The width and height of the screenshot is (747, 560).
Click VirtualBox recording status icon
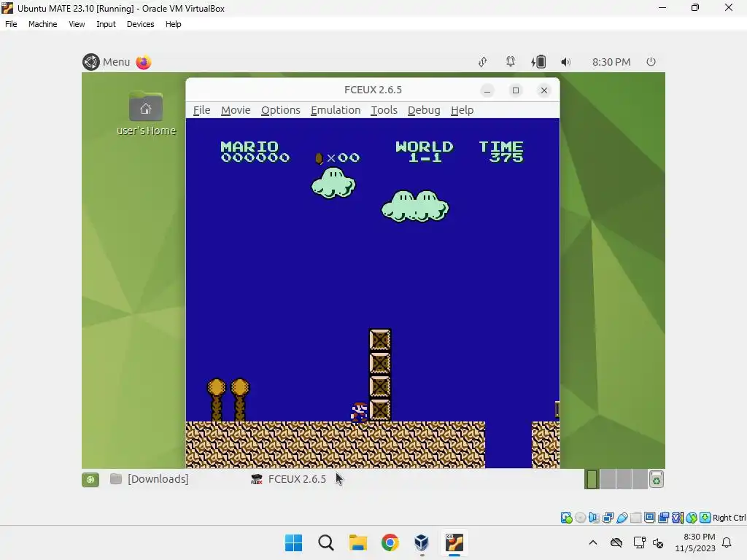pyautogui.click(x=663, y=518)
